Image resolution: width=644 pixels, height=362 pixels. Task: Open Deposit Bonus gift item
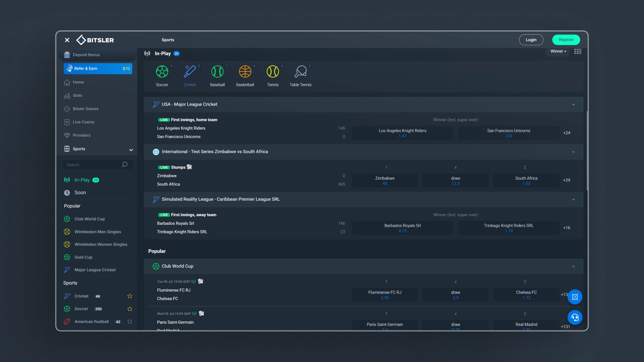[x=98, y=55]
